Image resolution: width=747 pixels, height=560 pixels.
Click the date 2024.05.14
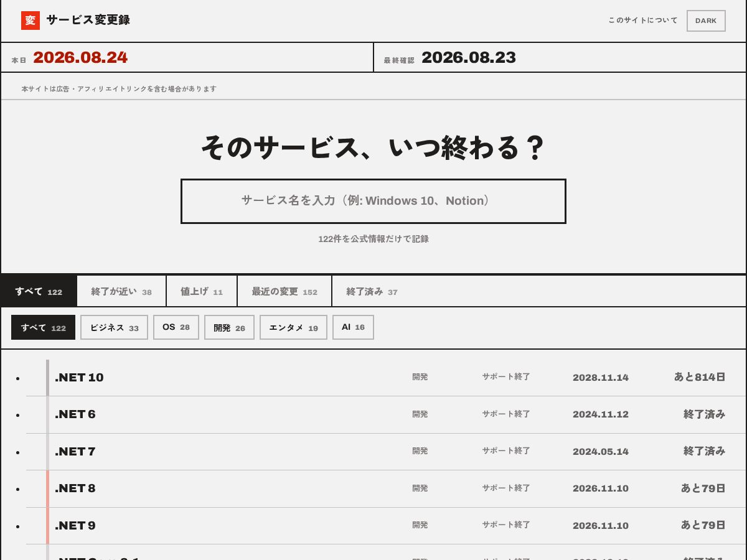[601, 452]
